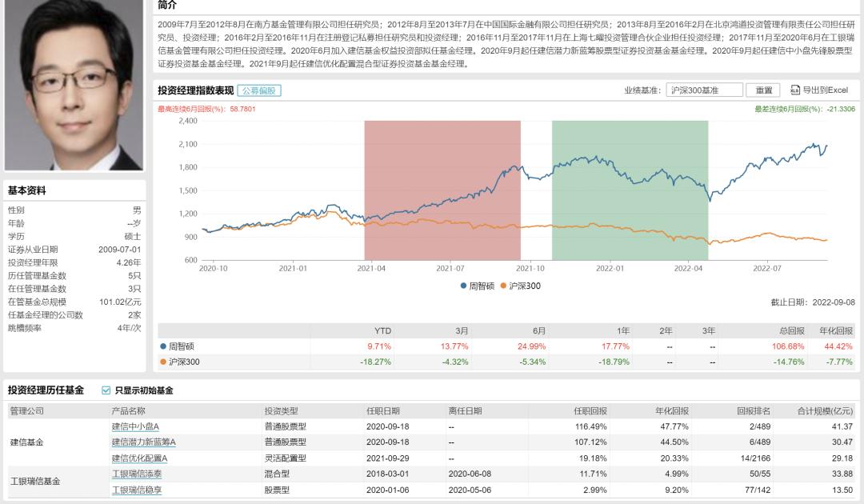Open the 业绩基准 benchmark selector

click(x=704, y=90)
